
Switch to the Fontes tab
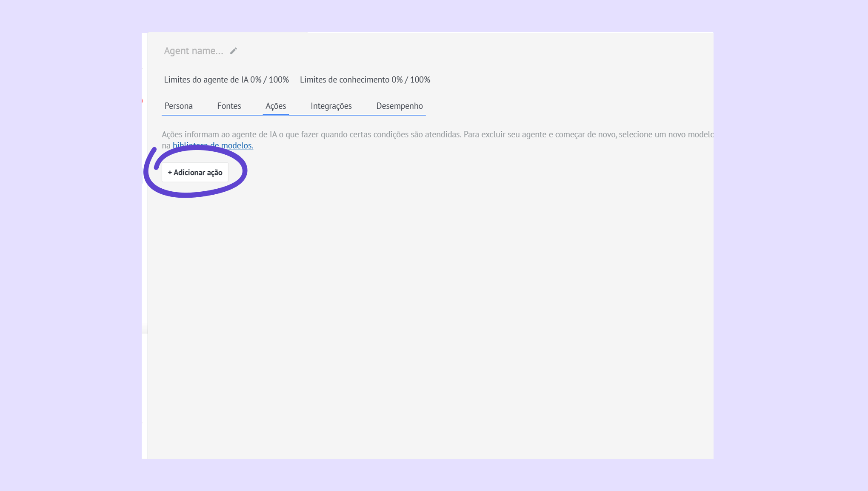point(229,106)
